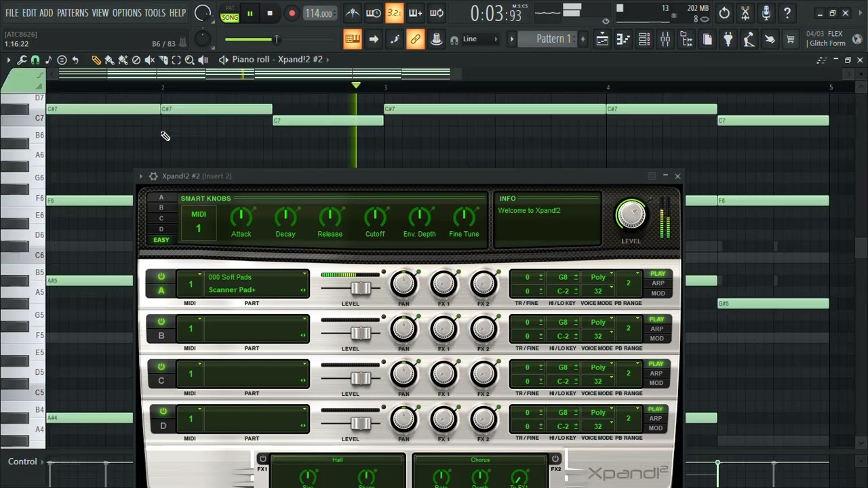
Task: Open the part B empty patch dropdown
Action: (x=256, y=329)
